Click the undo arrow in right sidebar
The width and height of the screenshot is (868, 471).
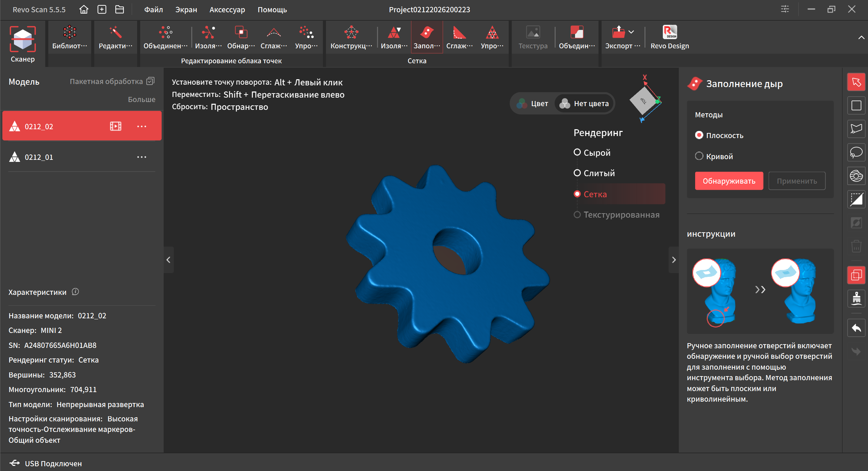pos(856,328)
